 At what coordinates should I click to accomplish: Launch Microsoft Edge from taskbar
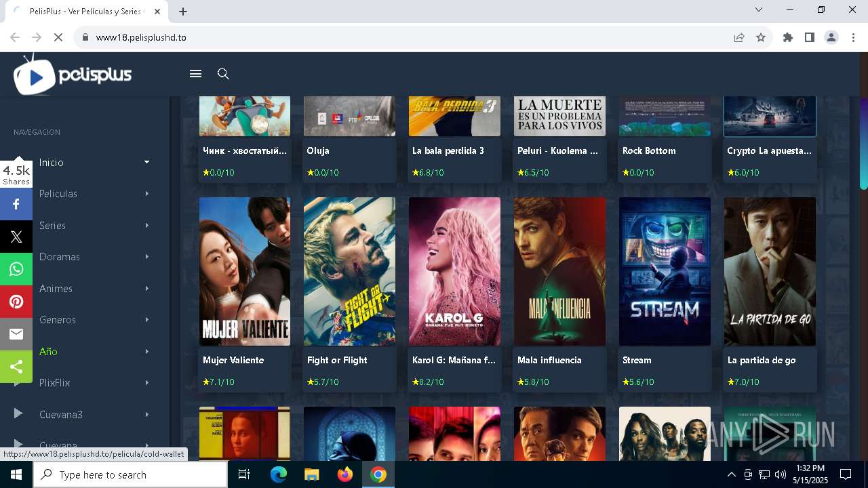pos(279,474)
